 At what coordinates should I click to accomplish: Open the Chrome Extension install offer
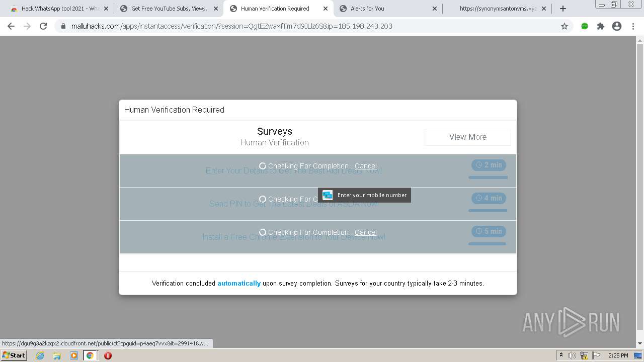294,237
